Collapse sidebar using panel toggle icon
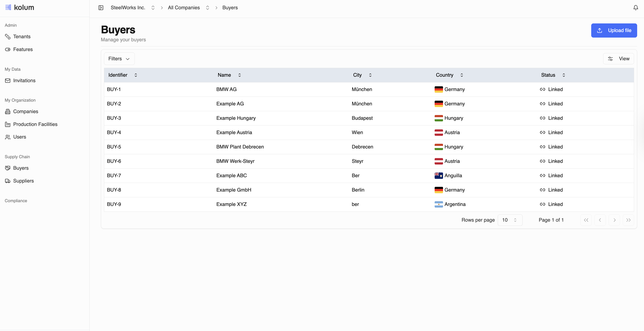Viewport: 644px width, 331px height. tap(101, 8)
